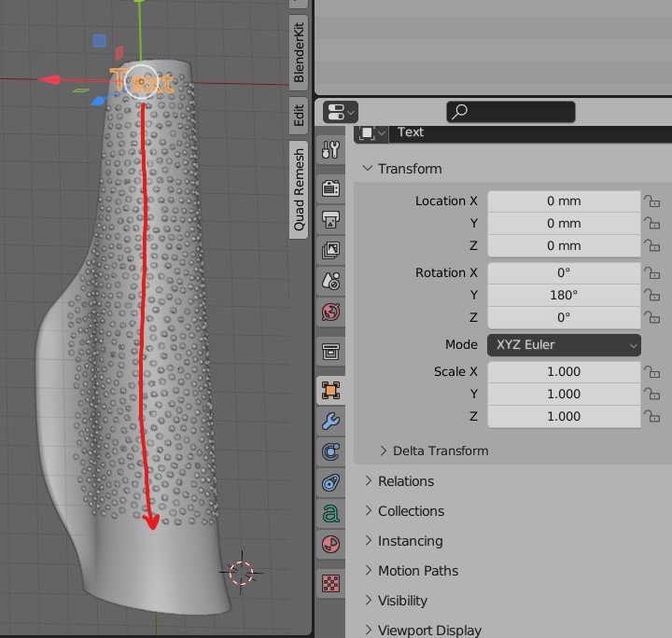Open the Output properties tab
The width and height of the screenshot is (672, 638).
(x=330, y=219)
